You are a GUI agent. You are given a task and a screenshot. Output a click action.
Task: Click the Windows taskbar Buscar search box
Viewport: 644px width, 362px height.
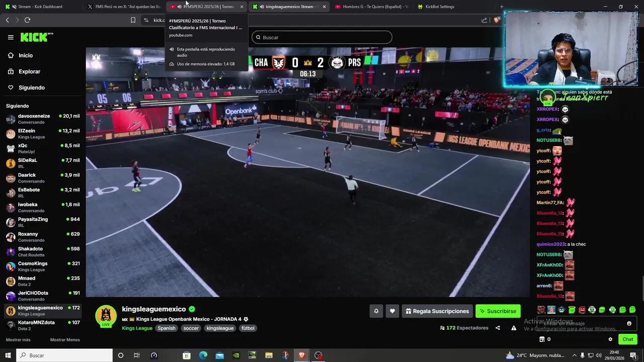[64, 355]
